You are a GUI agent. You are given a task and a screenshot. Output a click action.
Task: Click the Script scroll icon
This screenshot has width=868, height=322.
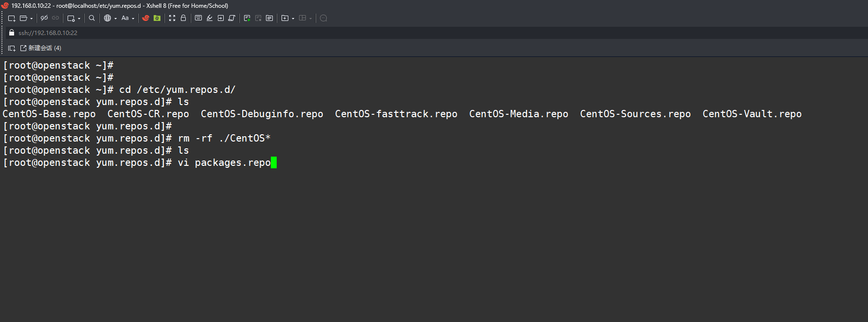[x=232, y=18]
